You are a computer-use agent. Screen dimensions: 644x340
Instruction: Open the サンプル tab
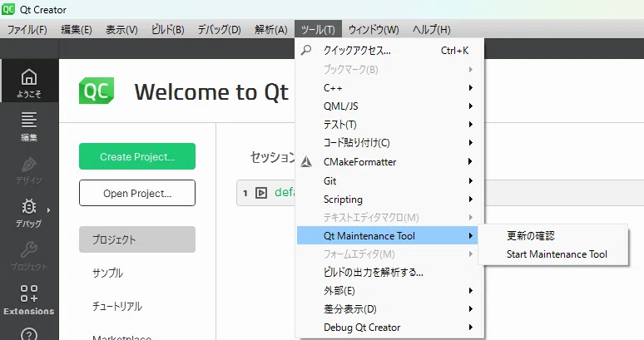point(107,273)
